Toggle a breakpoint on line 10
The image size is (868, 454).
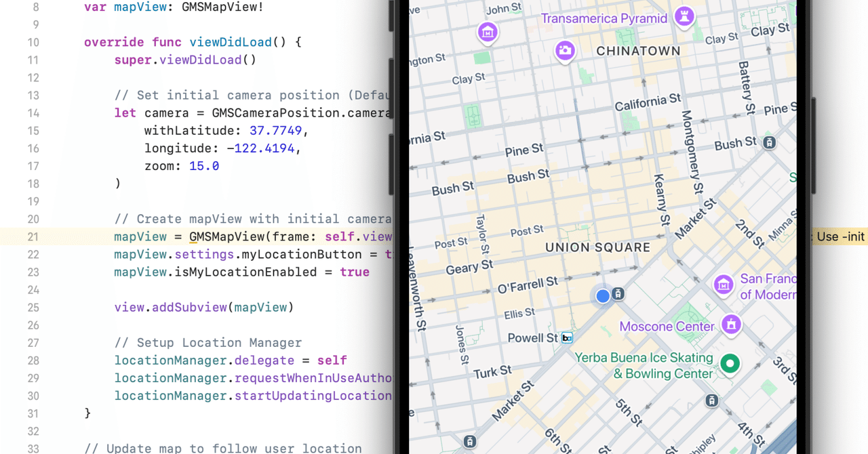point(33,42)
